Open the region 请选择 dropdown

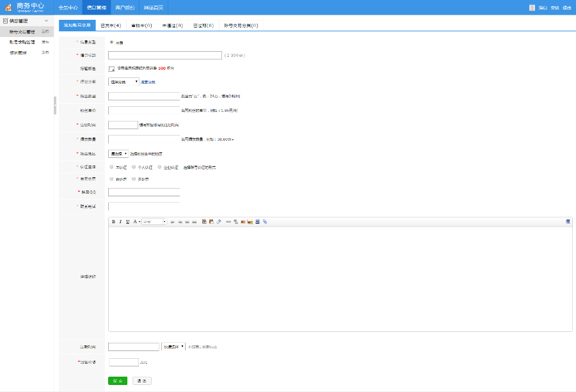click(x=118, y=153)
